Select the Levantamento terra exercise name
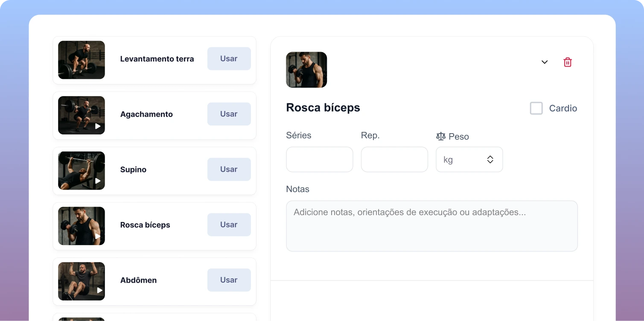The height and width of the screenshot is (321, 644). 157,59
